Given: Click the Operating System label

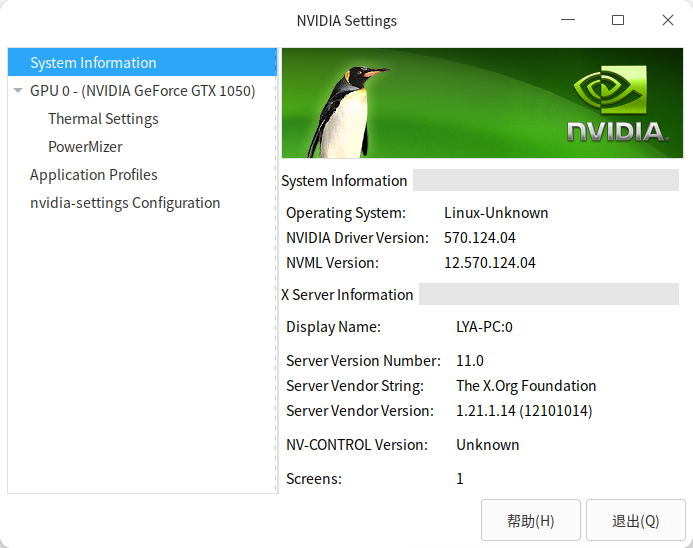Looking at the screenshot, I should (x=346, y=213).
